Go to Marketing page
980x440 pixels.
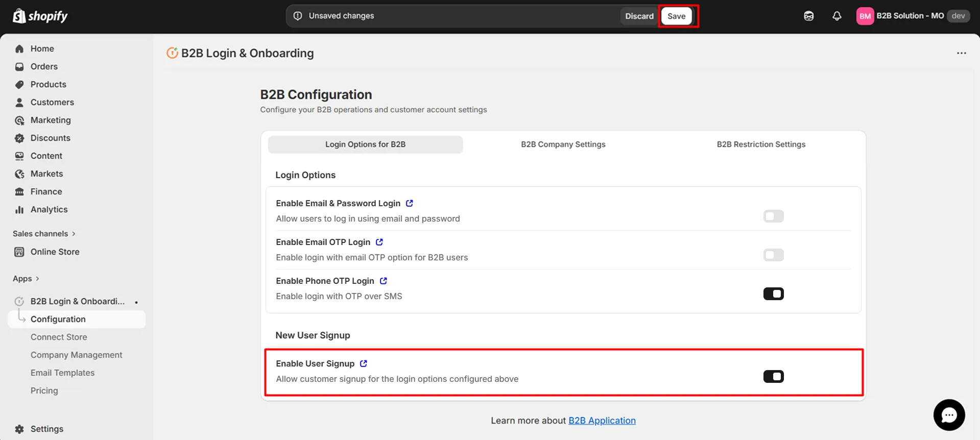[51, 120]
